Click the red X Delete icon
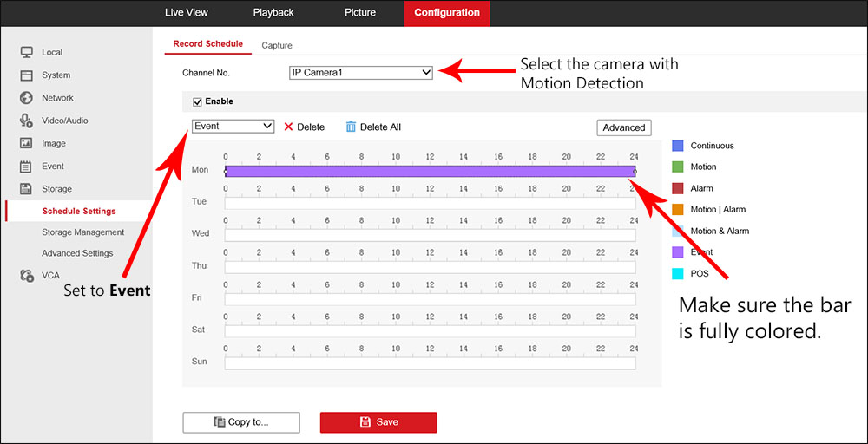Image resolution: width=868 pixels, height=444 pixels. (288, 127)
